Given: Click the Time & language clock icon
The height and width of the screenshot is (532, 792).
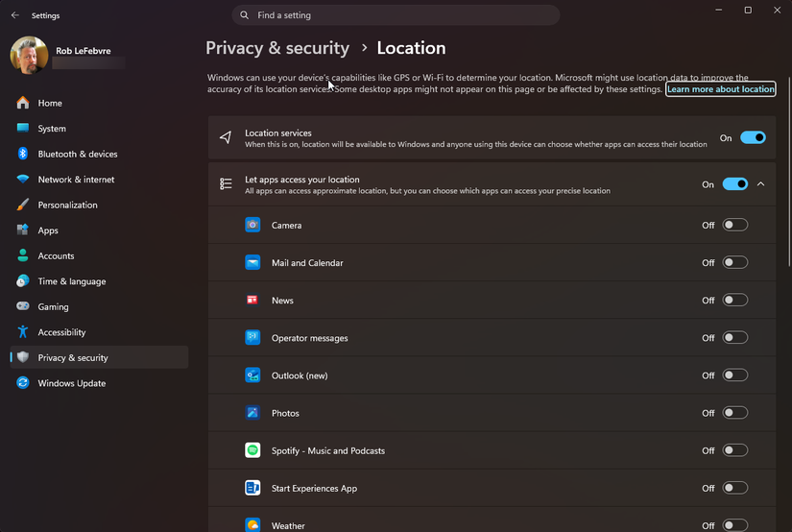Looking at the screenshot, I should pyautogui.click(x=23, y=281).
